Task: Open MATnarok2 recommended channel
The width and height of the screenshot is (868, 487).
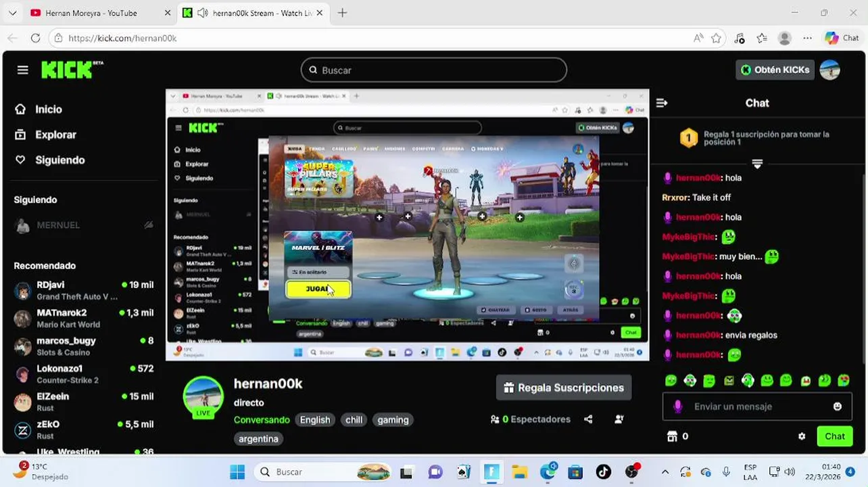Action: 84,318
